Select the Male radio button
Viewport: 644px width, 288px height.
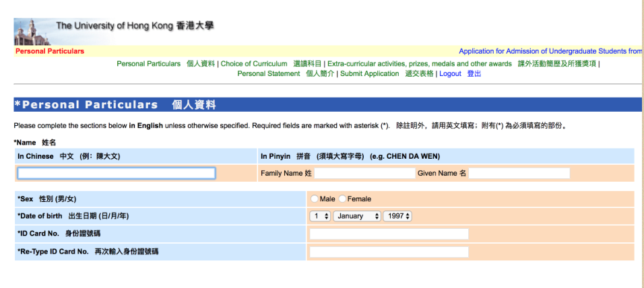point(315,199)
